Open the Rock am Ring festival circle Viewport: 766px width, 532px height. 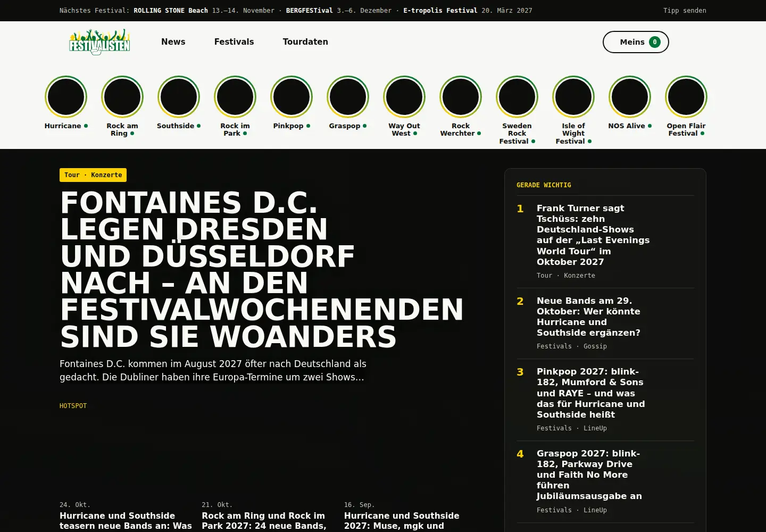pyautogui.click(x=122, y=97)
